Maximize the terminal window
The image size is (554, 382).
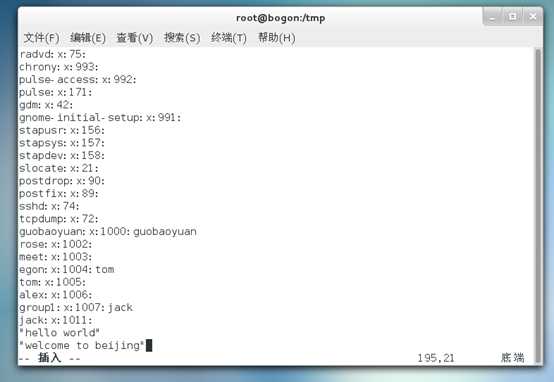click(513, 17)
